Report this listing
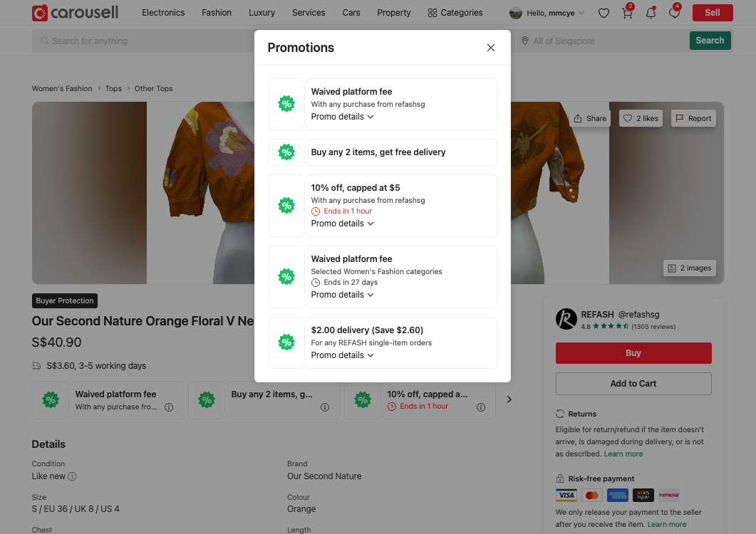 tap(693, 119)
